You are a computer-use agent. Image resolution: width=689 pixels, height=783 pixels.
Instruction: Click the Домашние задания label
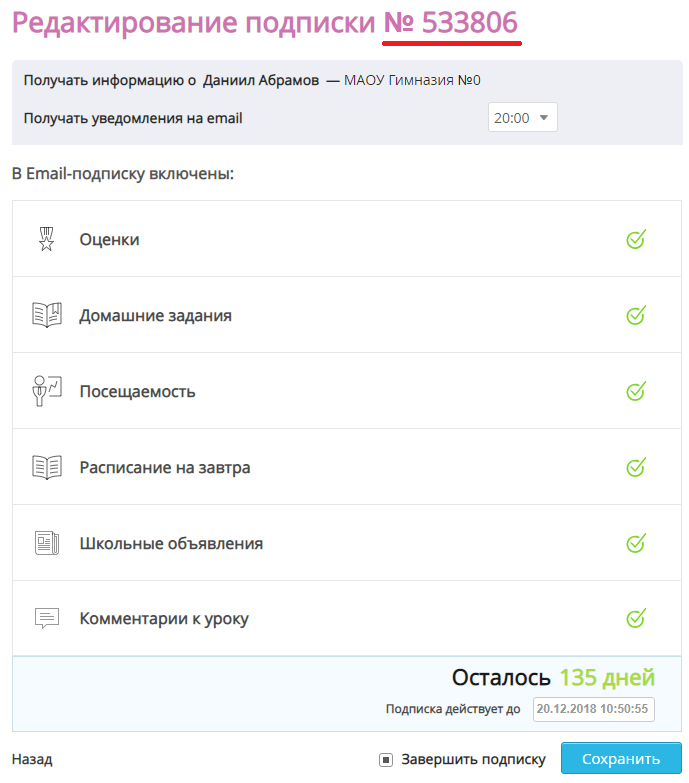[155, 316]
